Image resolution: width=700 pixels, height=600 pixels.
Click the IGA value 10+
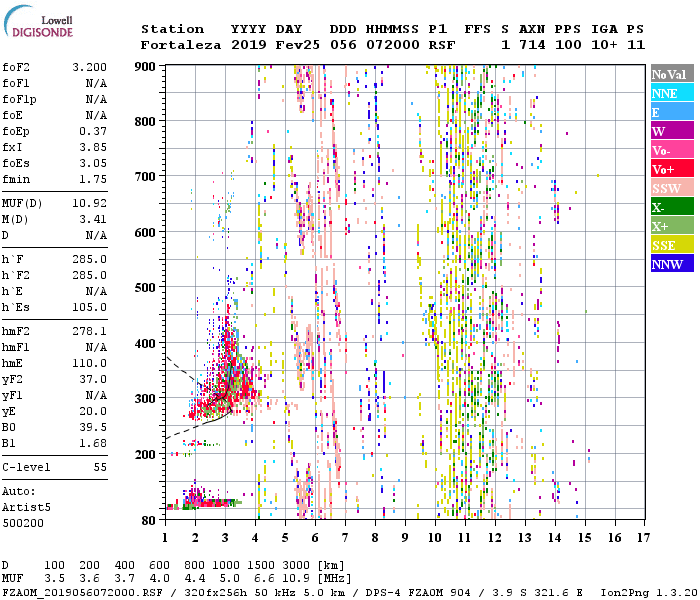point(604,45)
